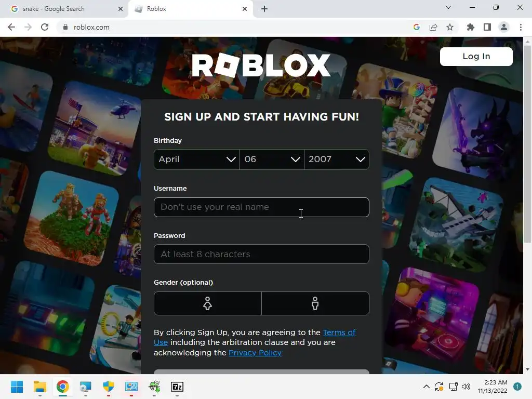Click the sync update tray icon

point(438,387)
